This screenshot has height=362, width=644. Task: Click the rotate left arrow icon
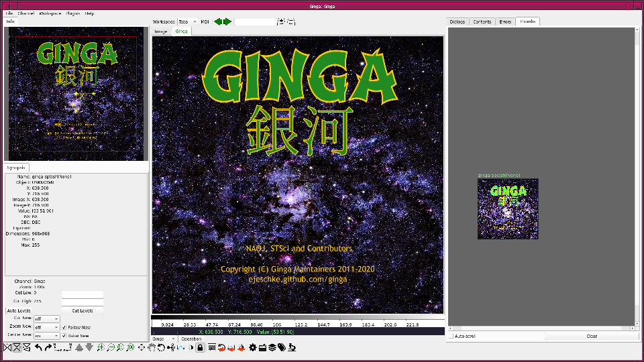coord(39,347)
